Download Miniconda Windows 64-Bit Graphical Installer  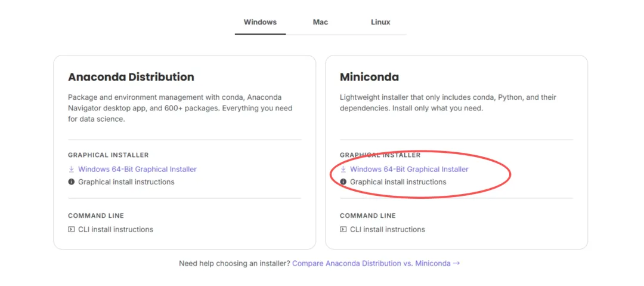pos(409,169)
